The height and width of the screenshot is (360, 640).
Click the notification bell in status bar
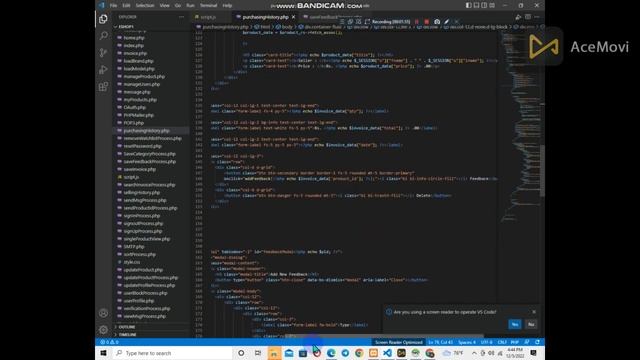click(538, 342)
